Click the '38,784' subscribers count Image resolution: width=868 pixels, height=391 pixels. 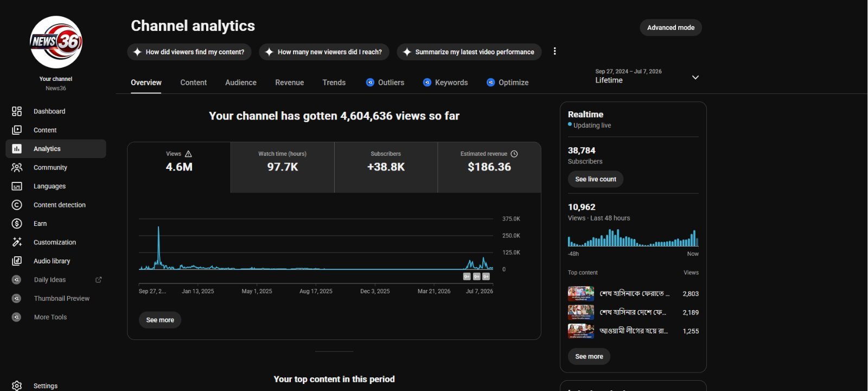tap(582, 150)
